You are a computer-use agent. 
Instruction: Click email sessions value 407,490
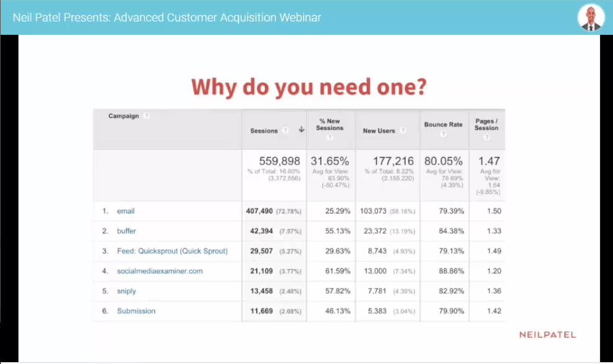point(259,211)
